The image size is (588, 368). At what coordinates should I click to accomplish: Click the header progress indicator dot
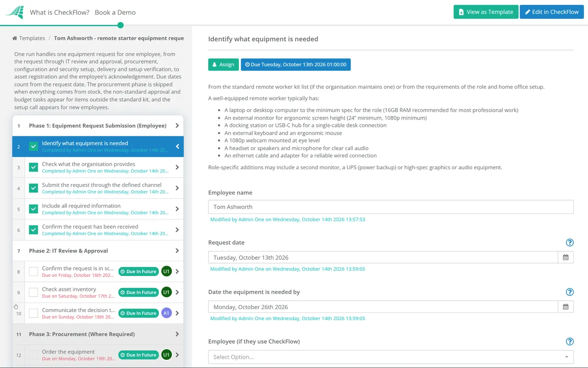(x=120, y=25)
